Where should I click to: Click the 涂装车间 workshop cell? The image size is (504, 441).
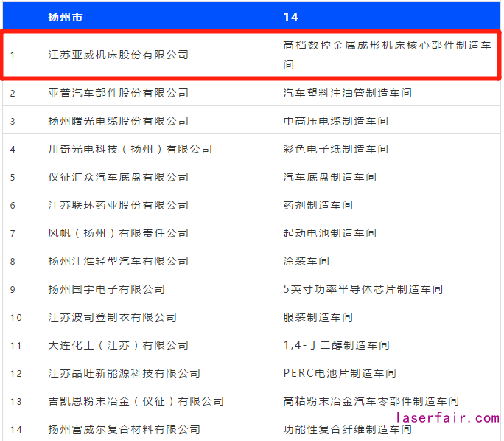(x=306, y=261)
